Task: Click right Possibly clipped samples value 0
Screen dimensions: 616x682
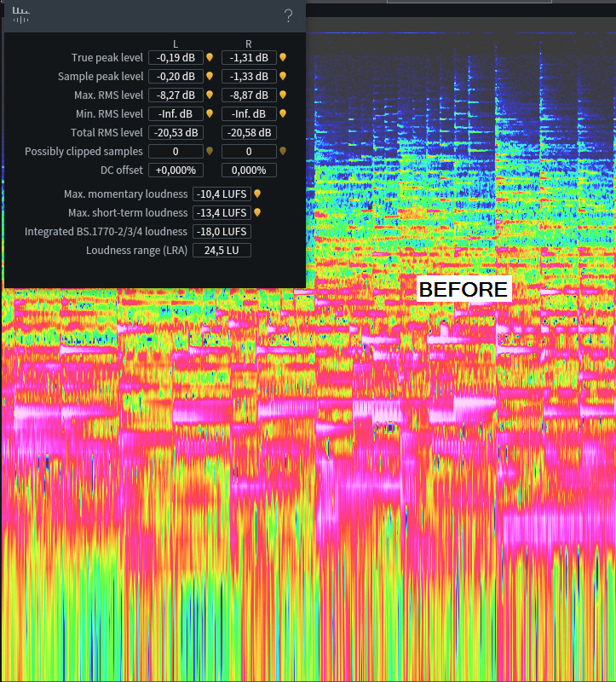Action: 249,151
